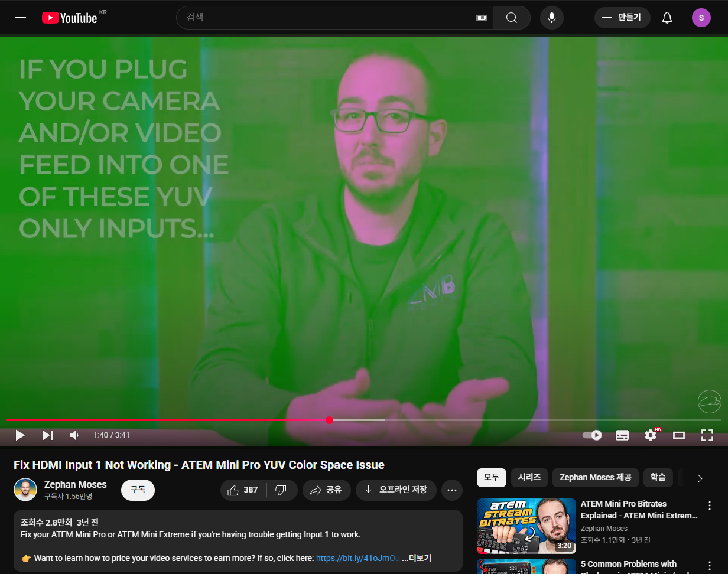Click the channel watermark on the video

709,401
